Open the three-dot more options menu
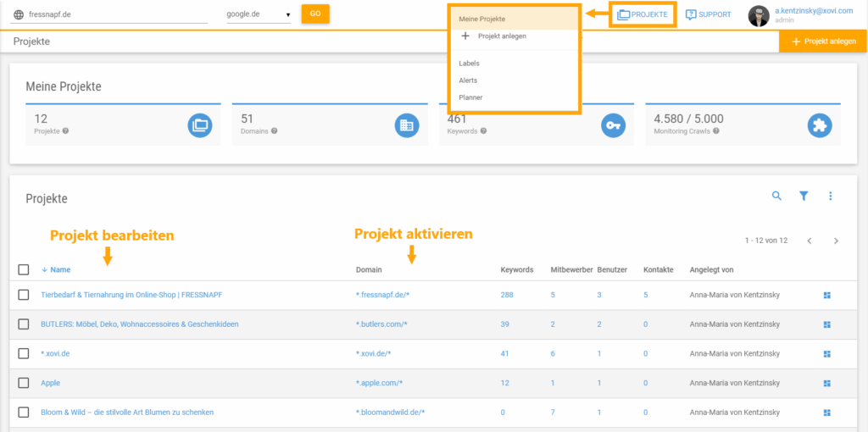The image size is (868, 432). (x=831, y=196)
